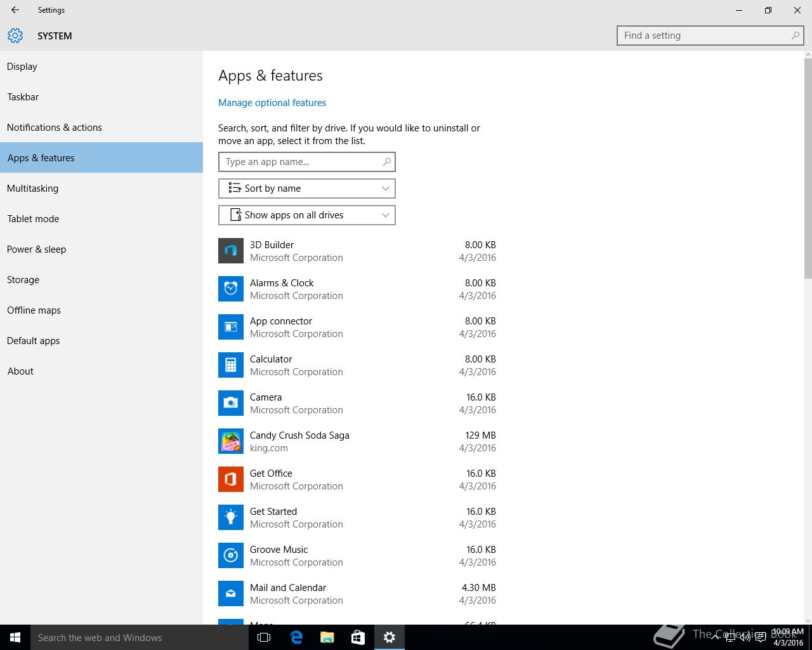Click the App connector icon
The height and width of the screenshot is (650, 812).
coord(231,327)
